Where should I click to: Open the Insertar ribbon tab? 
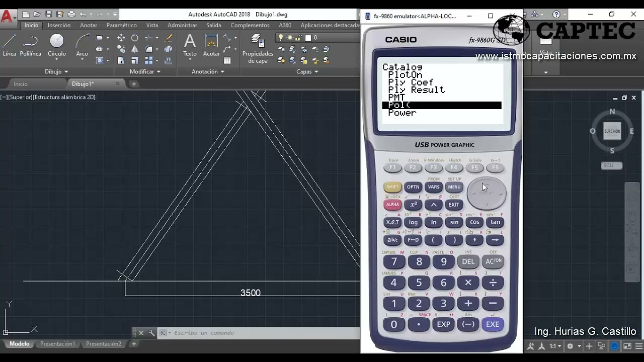point(59,25)
